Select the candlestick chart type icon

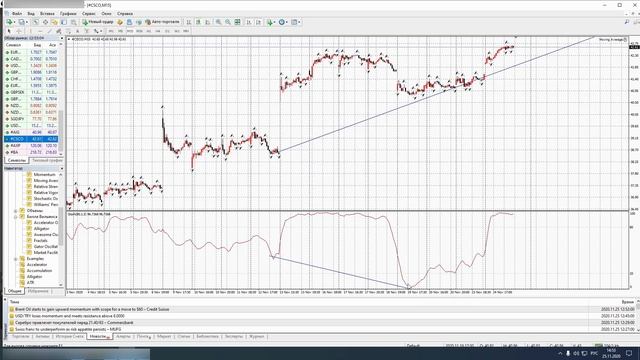(198, 22)
